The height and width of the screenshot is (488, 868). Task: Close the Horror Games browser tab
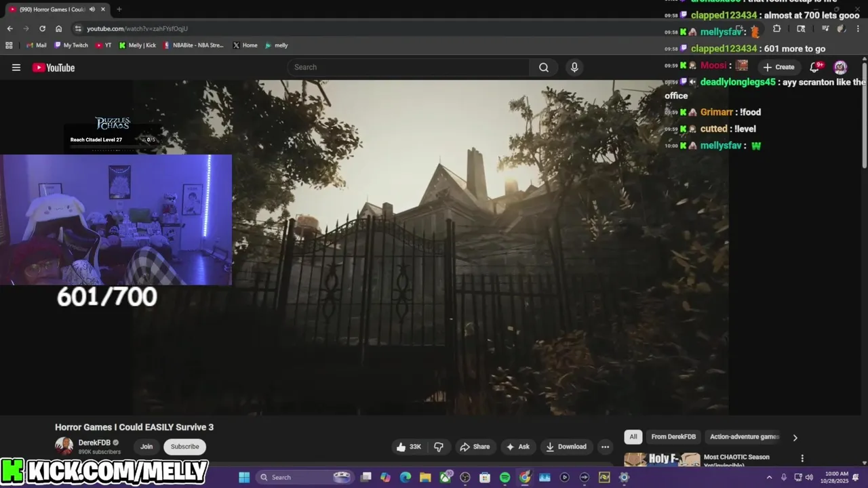pyautogui.click(x=103, y=9)
